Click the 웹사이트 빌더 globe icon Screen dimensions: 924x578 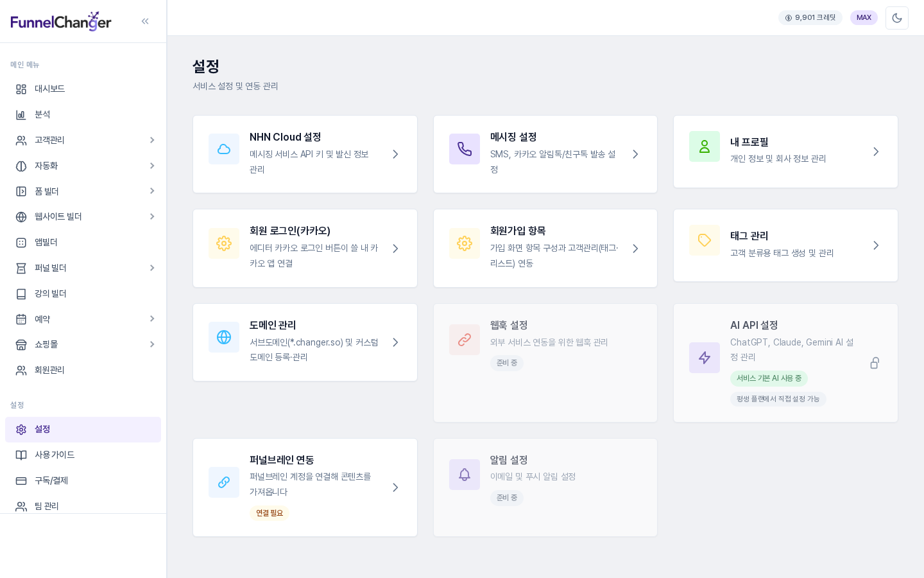click(x=21, y=217)
